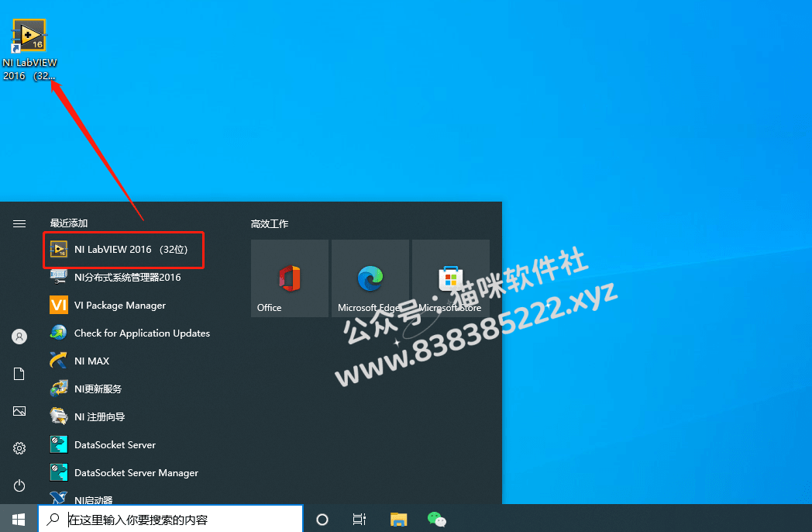
Task: Open the user account icon in Start sidebar
Action: pyautogui.click(x=19, y=337)
